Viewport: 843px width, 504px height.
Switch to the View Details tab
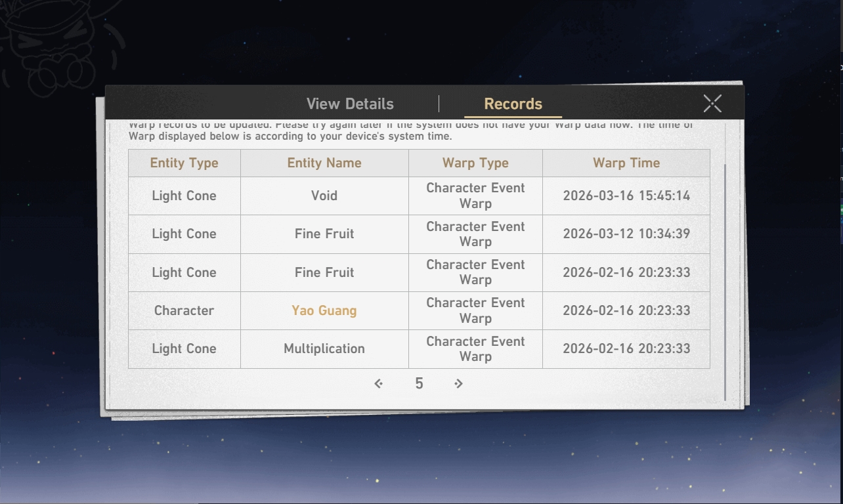coord(350,104)
